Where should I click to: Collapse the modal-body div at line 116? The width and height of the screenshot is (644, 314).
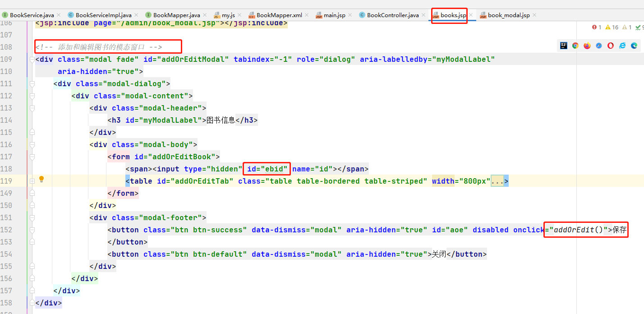(32, 144)
